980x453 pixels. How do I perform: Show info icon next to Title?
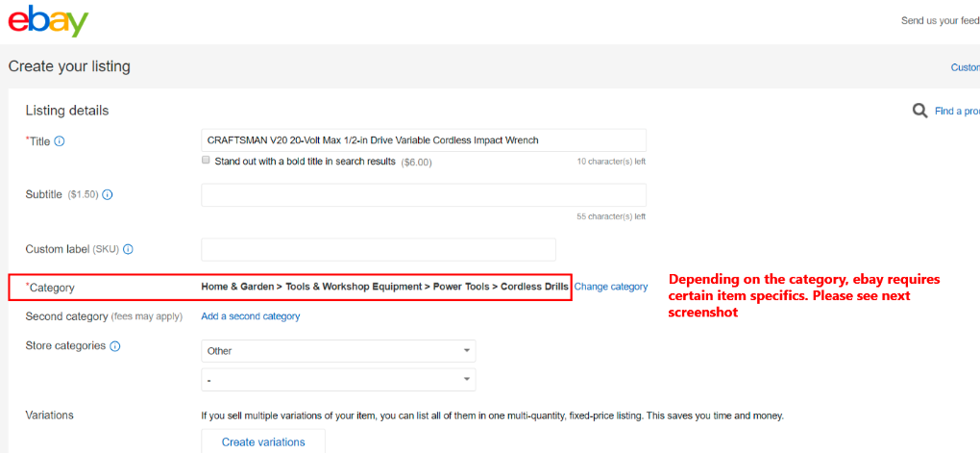point(60,141)
